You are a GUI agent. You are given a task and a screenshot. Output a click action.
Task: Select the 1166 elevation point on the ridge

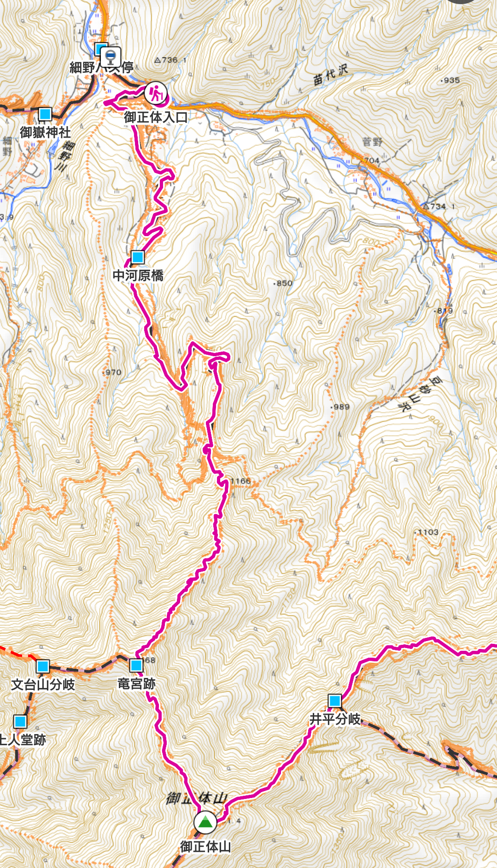click(x=240, y=481)
